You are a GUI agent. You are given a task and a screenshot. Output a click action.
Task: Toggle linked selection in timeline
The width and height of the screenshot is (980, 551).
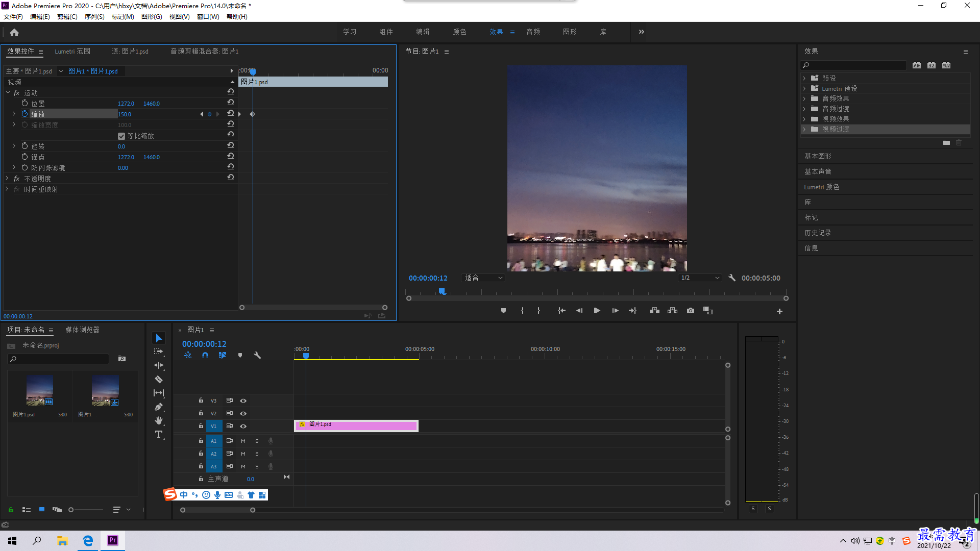(x=223, y=355)
